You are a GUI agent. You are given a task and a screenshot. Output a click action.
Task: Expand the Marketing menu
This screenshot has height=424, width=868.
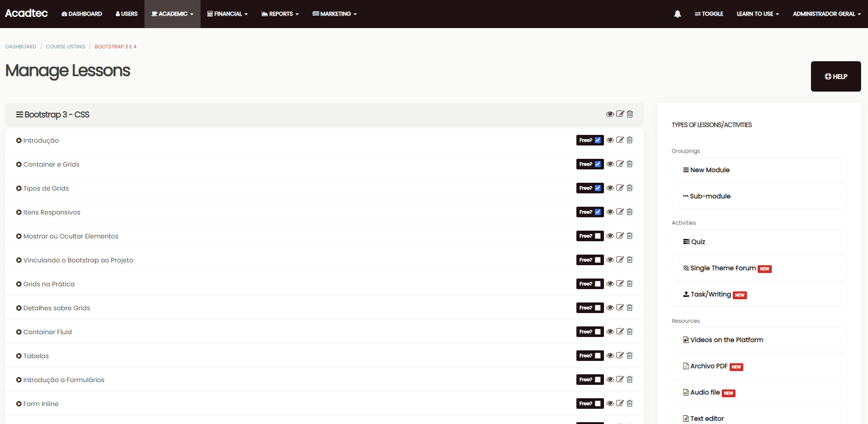coord(334,14)
